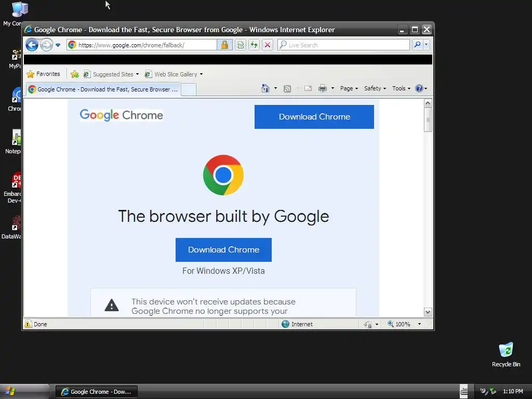Click the Read Mail envelope icon
The image size is (532, 399).
(308, 88)
